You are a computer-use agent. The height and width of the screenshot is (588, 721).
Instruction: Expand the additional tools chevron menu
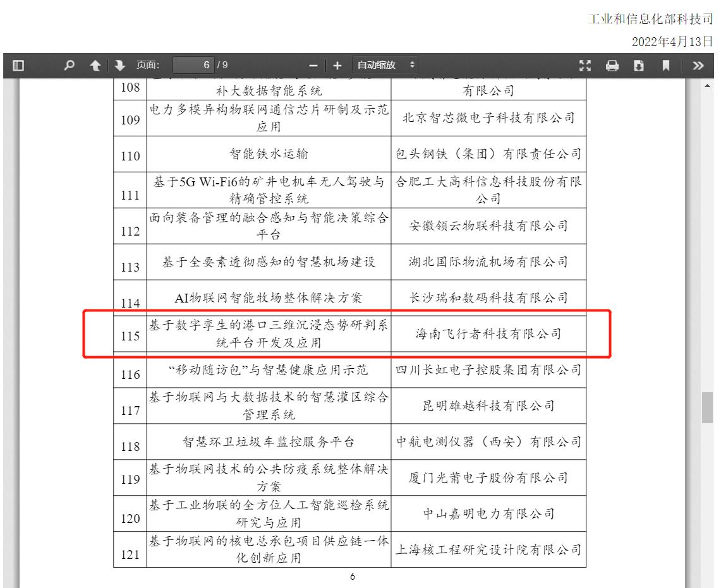click(x=698, y=65)
